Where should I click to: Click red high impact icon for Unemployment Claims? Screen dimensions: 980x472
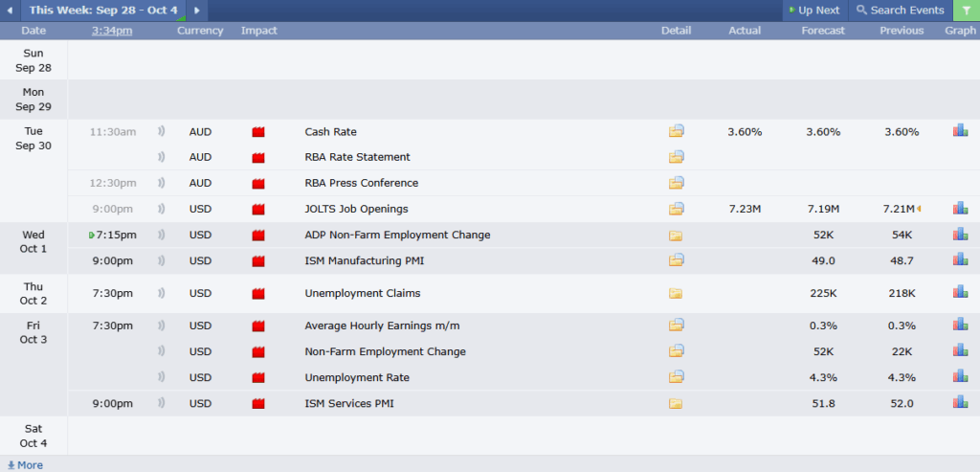(x=257, y=294)
